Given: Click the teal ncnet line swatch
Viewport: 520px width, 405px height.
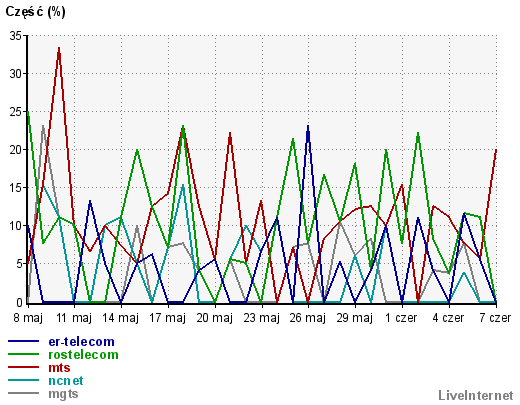Looking at the screenshot, I should coord(23,380).
